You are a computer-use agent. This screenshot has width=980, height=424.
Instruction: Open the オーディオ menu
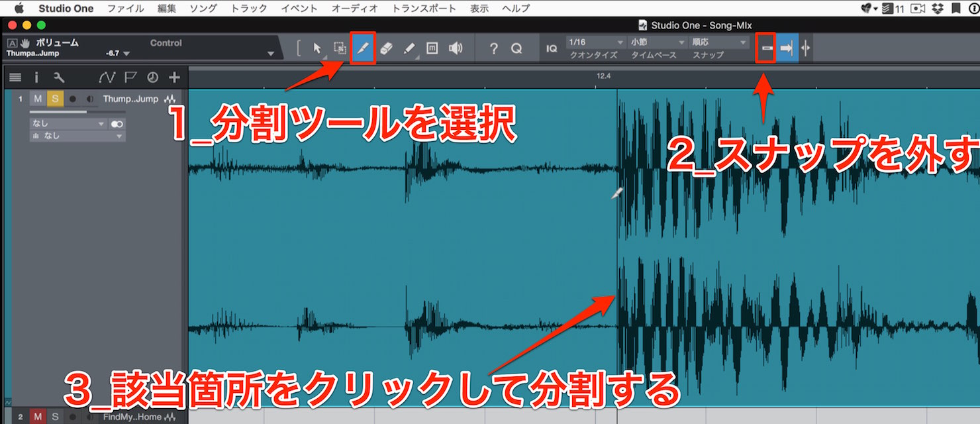(354, 8)
